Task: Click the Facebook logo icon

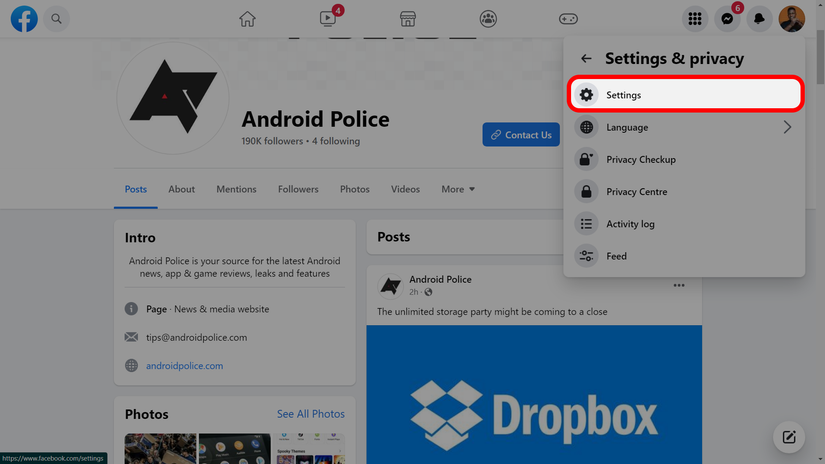Action: (24, 19)
